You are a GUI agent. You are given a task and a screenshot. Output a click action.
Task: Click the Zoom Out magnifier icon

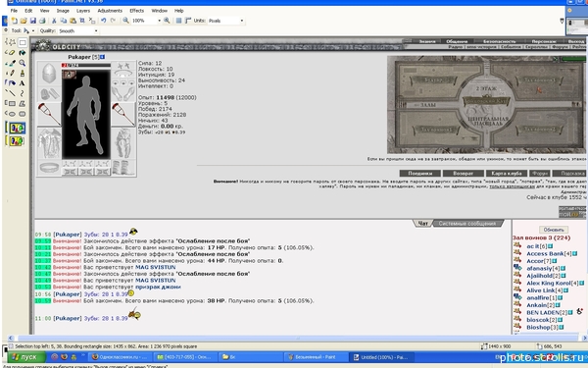(125, 21)
